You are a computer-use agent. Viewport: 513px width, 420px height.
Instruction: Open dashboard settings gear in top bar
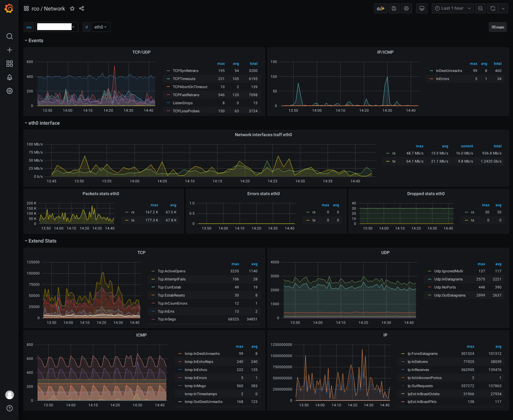(x=406, y=8)
